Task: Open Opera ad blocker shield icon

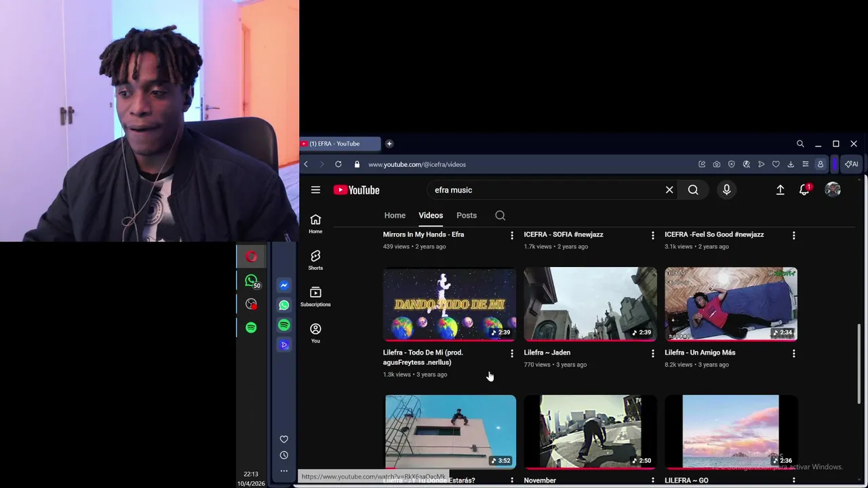Action: click(x=731, y=164)
